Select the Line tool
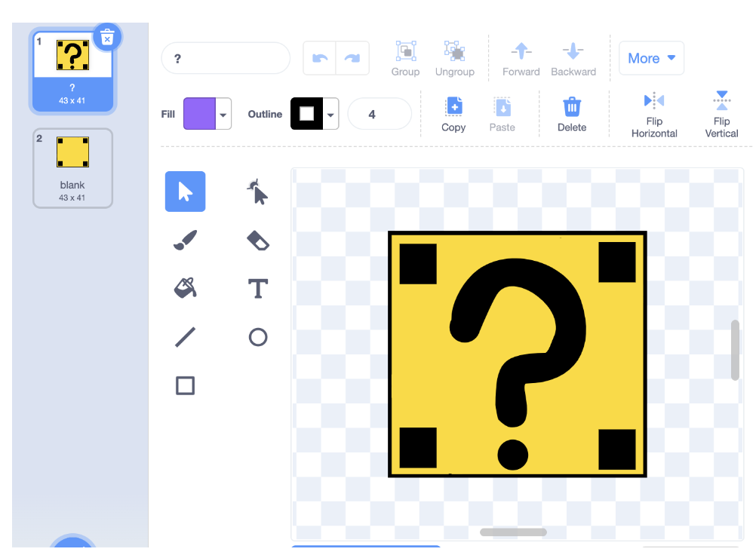Image resolution: width=756 pixels, height=558 pixels. 185,337
